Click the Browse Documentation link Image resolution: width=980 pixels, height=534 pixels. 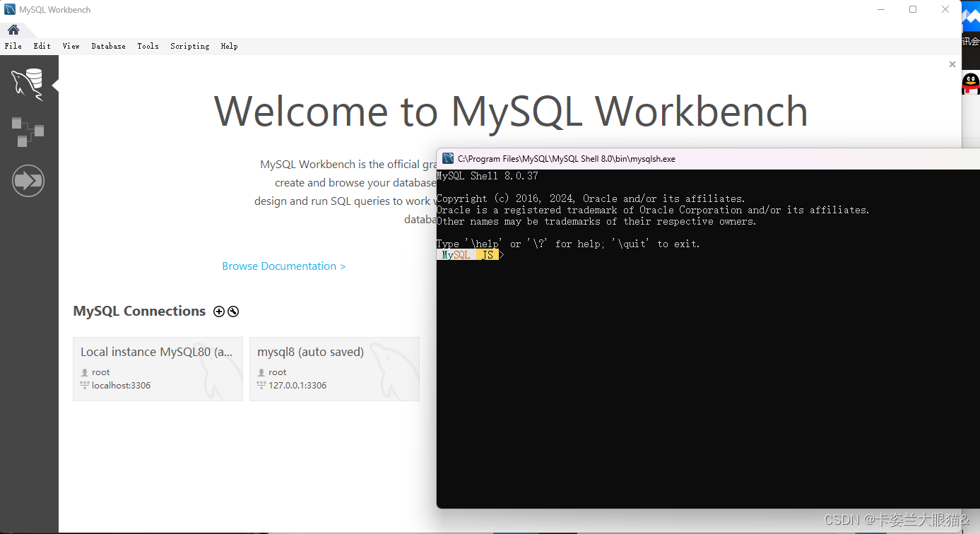tap(284, 266)
